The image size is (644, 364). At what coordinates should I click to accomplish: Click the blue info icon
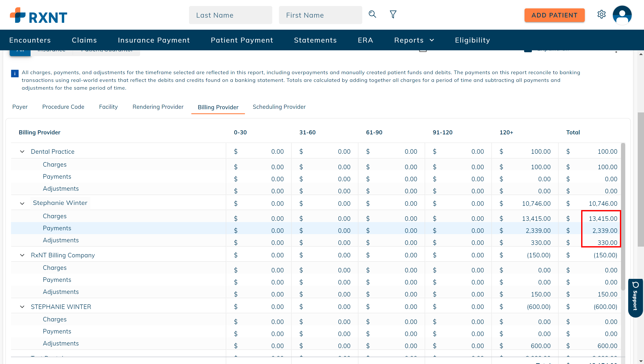[15, 74]
